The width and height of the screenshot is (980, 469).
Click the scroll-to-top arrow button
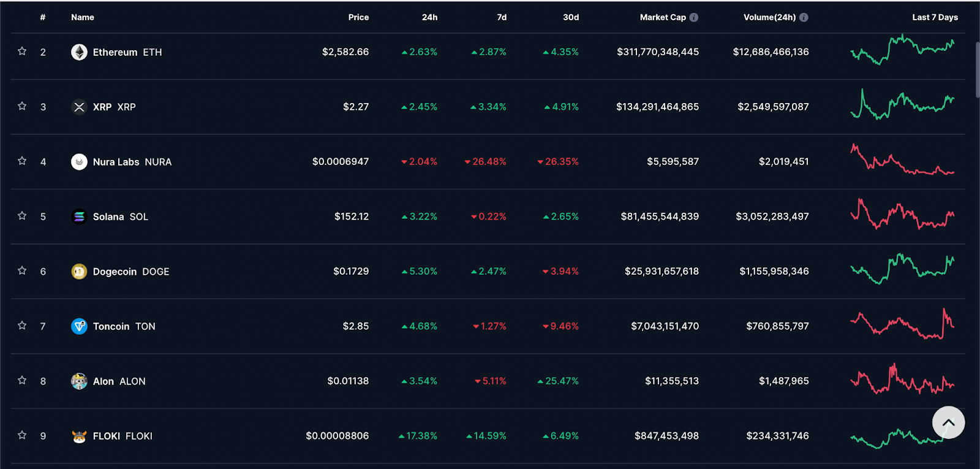click(948, 422)
